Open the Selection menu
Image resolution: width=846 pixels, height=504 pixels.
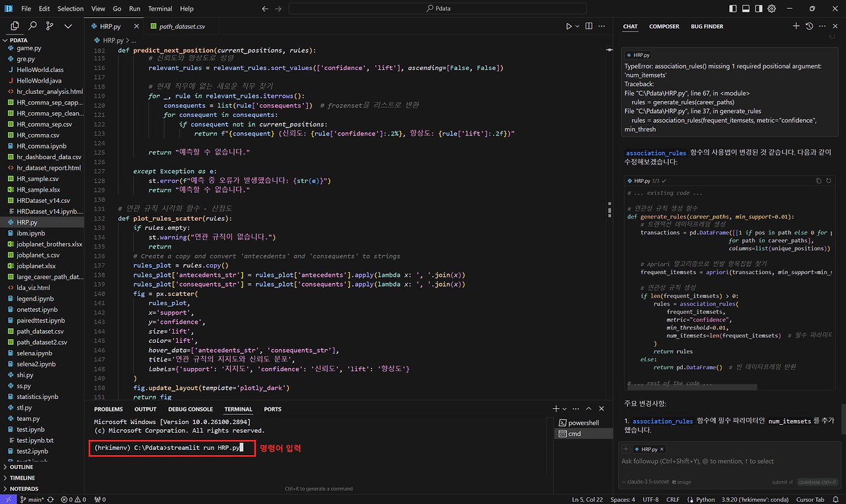(71, 9)
